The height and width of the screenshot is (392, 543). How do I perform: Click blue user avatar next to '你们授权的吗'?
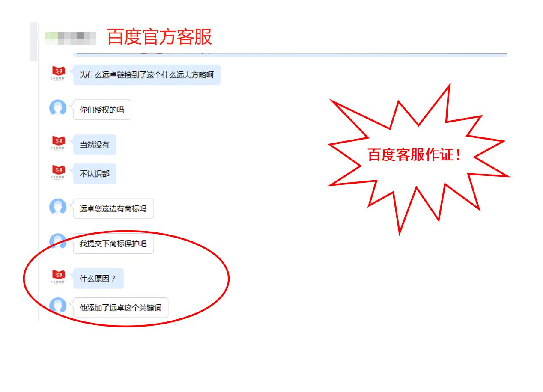(x=58, y=108)
